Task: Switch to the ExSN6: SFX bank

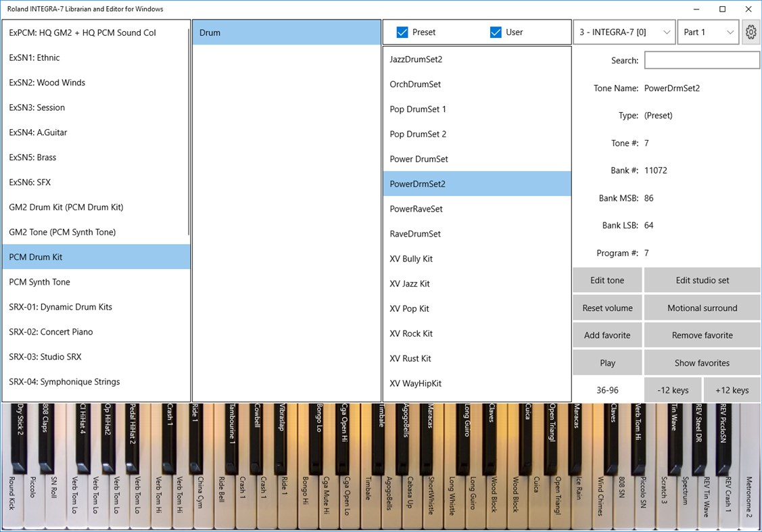Action: coord(95,182)
